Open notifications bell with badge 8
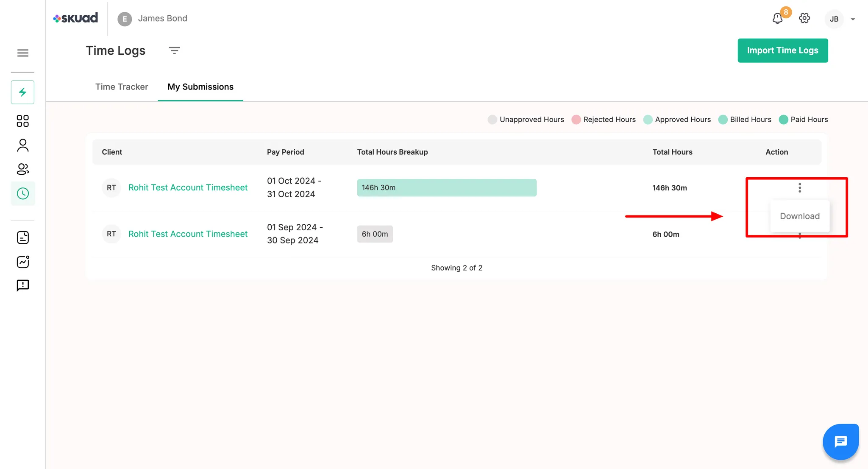This screenshot has width=868, height=469. tap(777, 19)
